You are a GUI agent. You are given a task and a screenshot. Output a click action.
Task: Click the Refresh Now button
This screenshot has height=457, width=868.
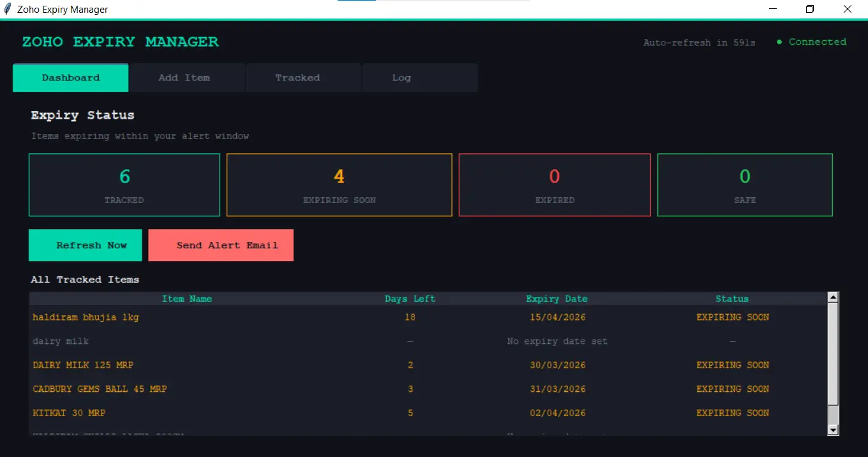[85, 245]
